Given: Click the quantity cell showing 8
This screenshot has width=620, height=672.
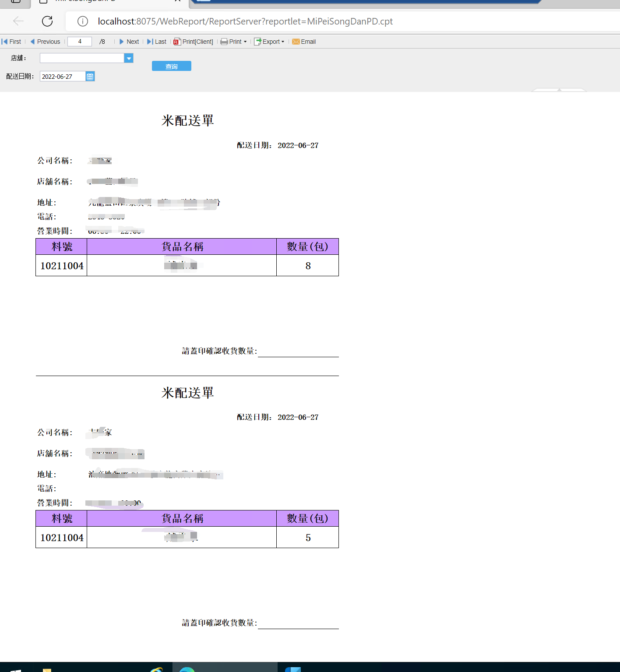Looking at the screenshot, I should click(308, 266).
